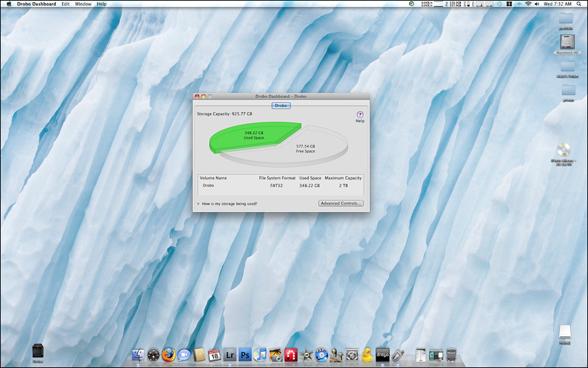Click the drobo app icon in Dock
This screenshot has width=588, height=368.
(x=382, y=355)
